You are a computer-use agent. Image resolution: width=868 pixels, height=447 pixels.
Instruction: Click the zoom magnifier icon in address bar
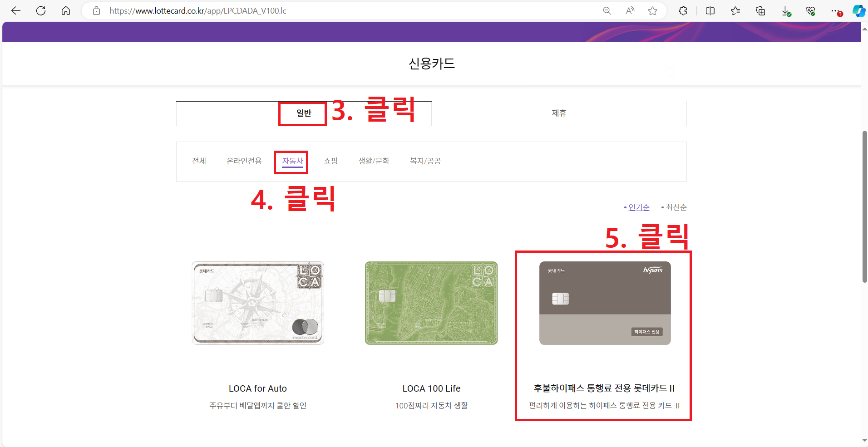click(x=607, y=11)
